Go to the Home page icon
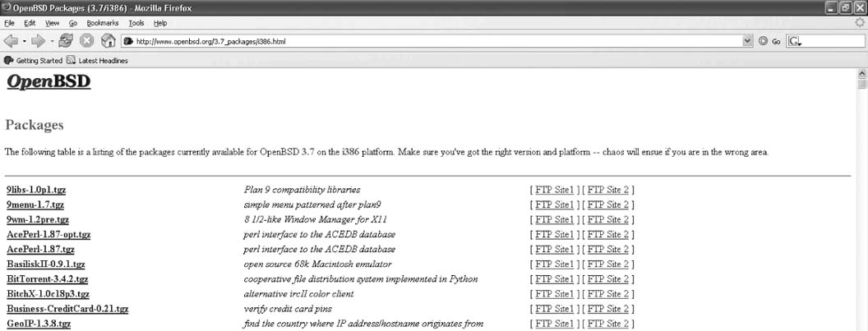Image resolution: width=868 pixels, height=331 pixels. [108, 40]
